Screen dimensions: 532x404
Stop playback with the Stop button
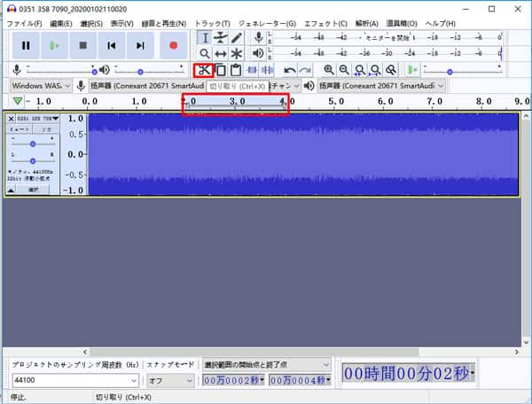(x=82, y=45)
